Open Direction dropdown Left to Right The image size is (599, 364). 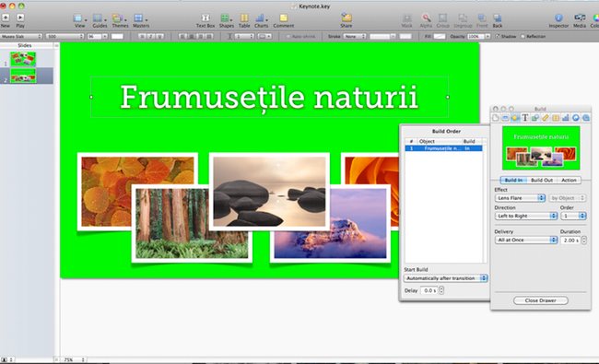tap(526, 216)
